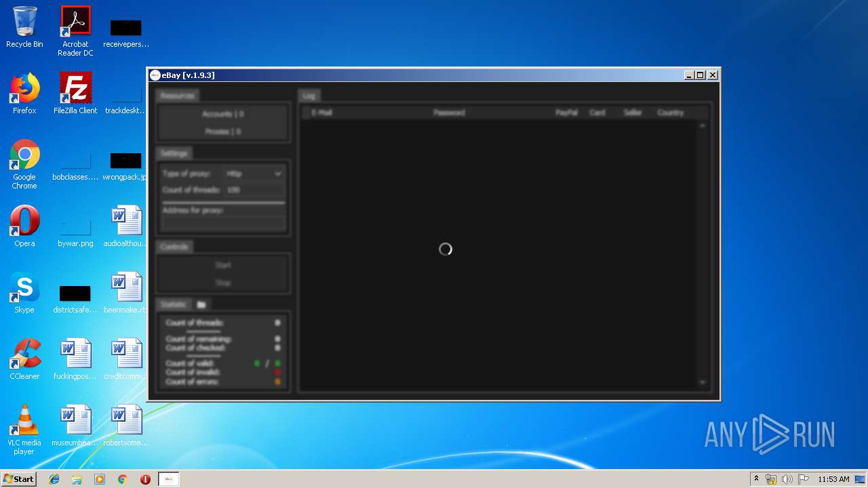The image size is (868, 488).
Task: Open the Windows Start menu
Action: point(19,479)
